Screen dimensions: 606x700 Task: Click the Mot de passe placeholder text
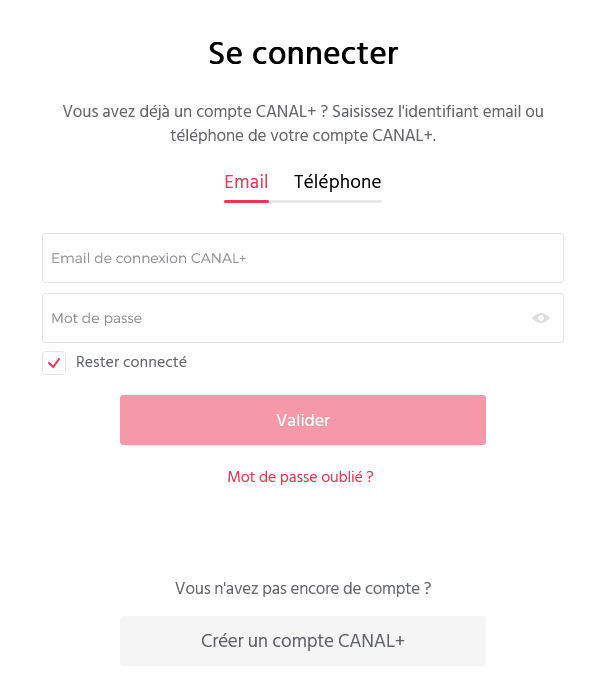click(97, 318)
